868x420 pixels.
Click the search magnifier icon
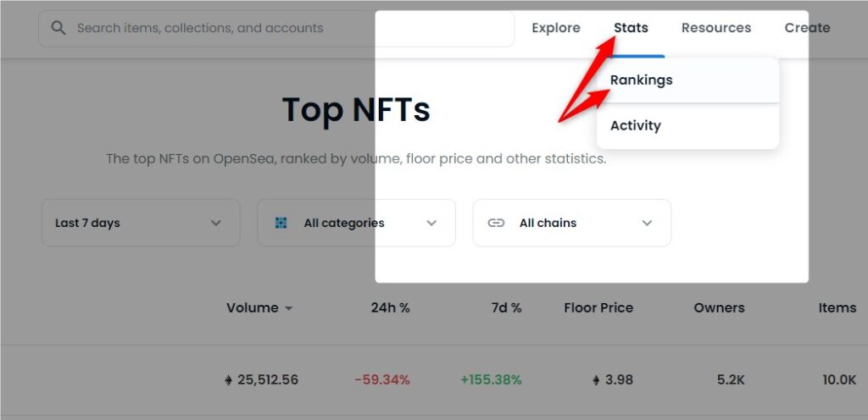coord(58,28)
